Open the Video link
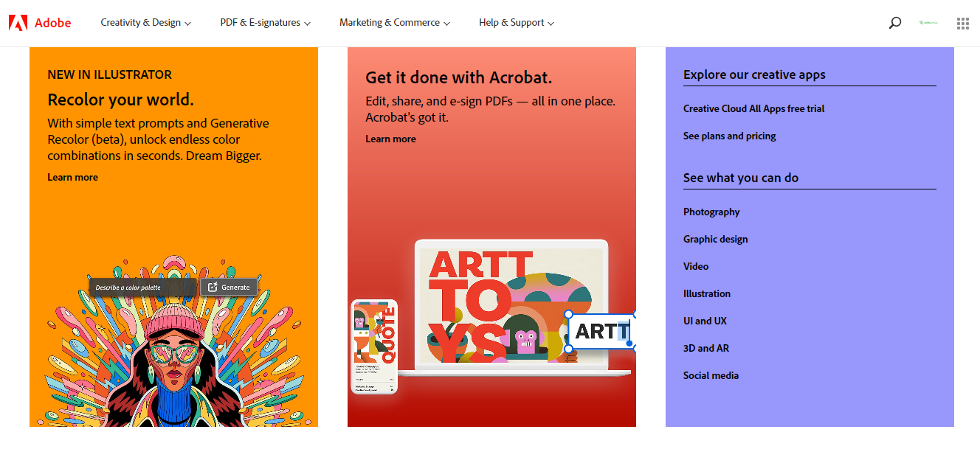This screenshot has width=980, height=449. [696, 266]
